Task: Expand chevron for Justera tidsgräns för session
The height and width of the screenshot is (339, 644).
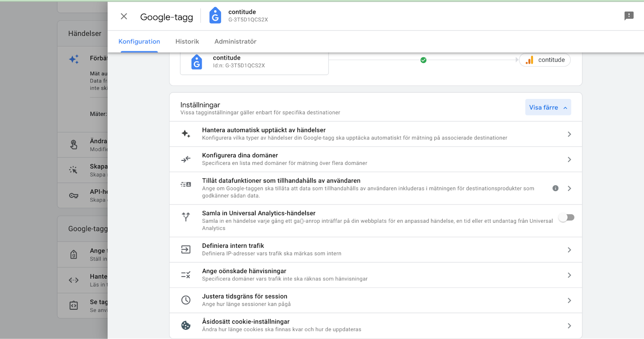Action: 569,301
